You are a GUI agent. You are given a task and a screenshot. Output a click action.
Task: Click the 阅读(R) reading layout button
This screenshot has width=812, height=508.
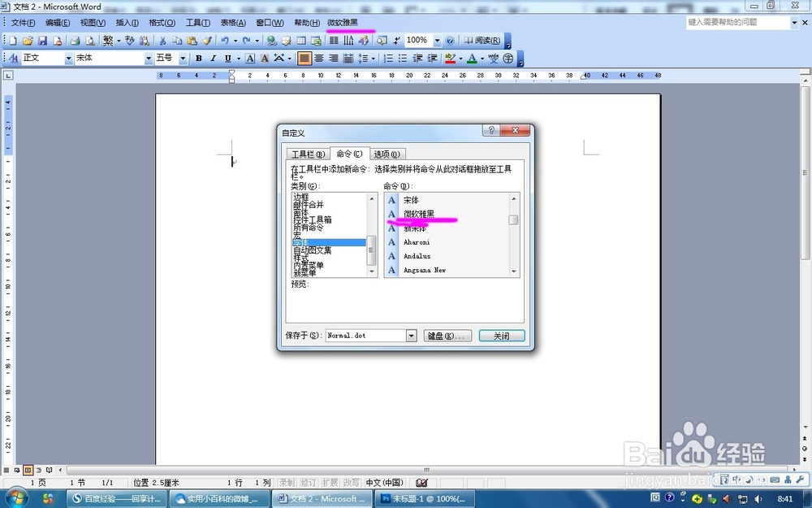[482, 41]
